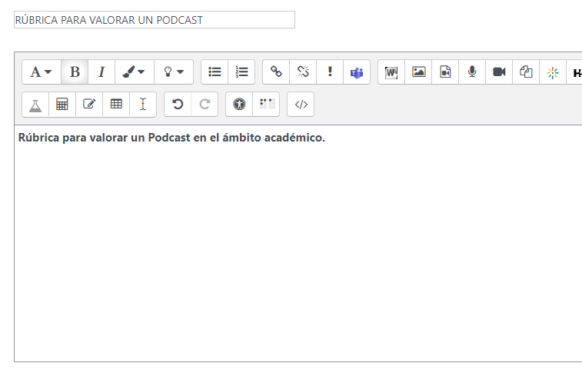Open the accessibility checker icon
582x373 pixels.
(x=239, y=104)
